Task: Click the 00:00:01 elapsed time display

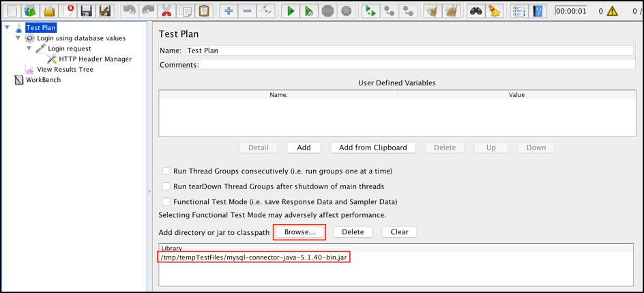Action: (x=571, y=11)
